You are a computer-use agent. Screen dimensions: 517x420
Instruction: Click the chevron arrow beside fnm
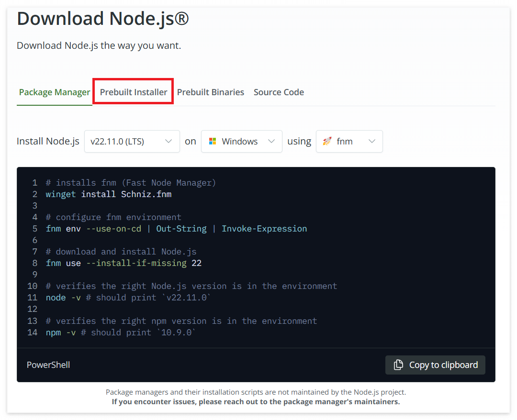[x=372, y=141]
